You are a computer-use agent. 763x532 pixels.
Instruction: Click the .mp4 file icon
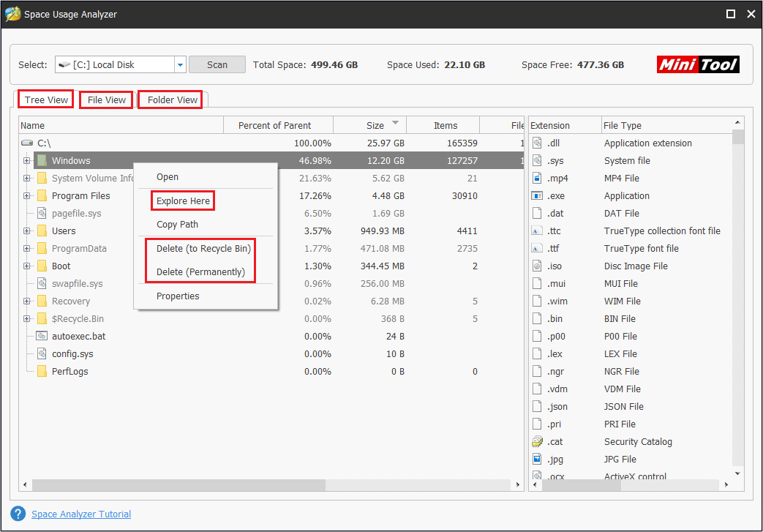click(537, 178)
